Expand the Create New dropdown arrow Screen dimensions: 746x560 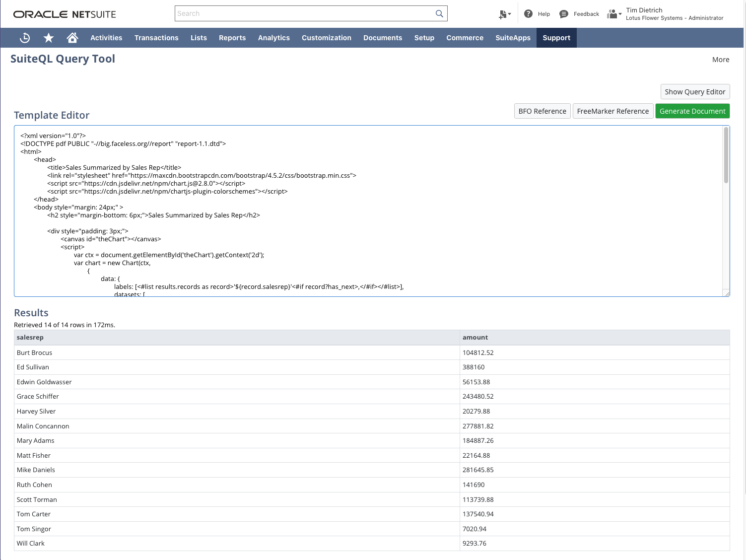509,14
